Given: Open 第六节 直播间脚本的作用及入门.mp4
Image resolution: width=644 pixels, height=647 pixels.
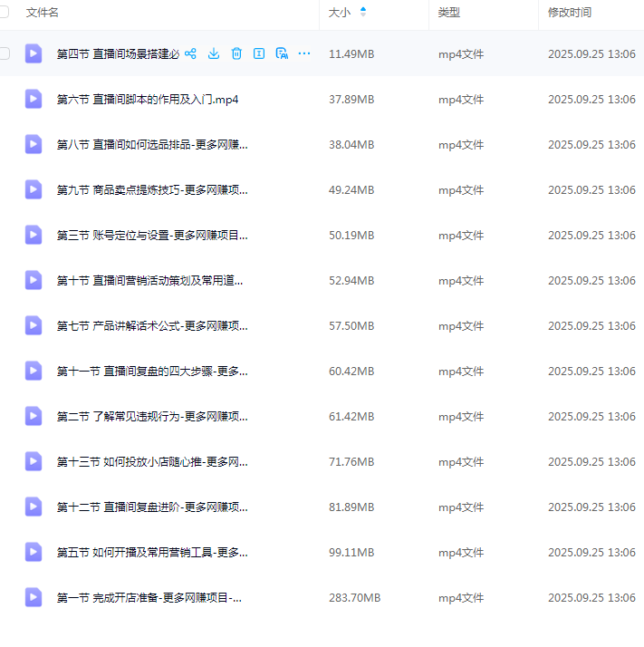Looking at the screenshot, I should (x=148, y=100).
